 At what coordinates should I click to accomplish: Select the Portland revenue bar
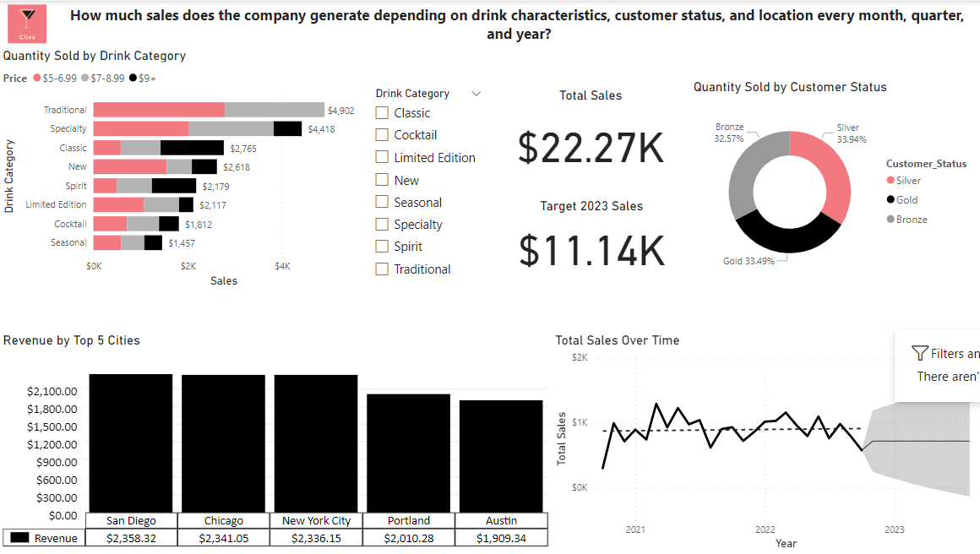click(x=408, y=454)
